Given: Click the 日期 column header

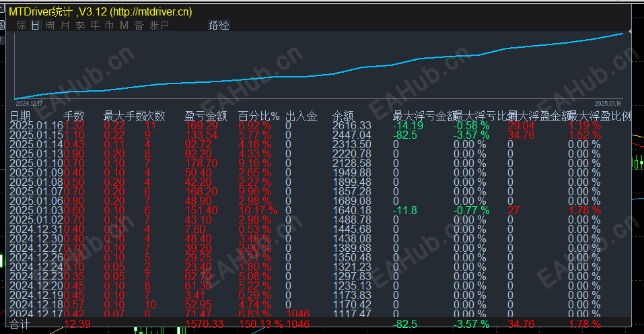Looking at the screenshot, I should 20,116.
